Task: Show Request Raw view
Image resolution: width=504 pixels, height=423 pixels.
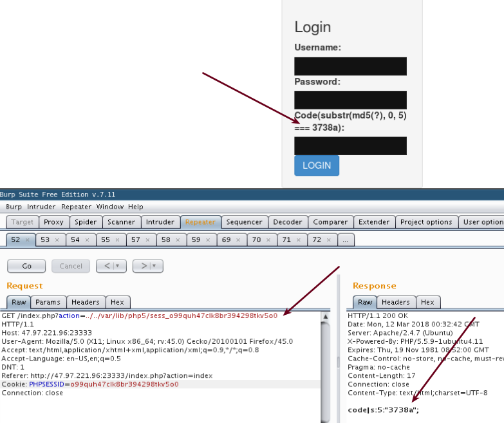Action: click(19, 302)
